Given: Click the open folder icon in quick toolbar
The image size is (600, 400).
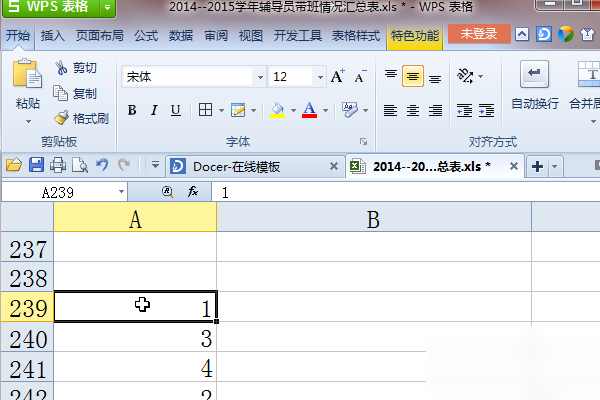Looking at the screenshot, I should (x=14, y=165).
